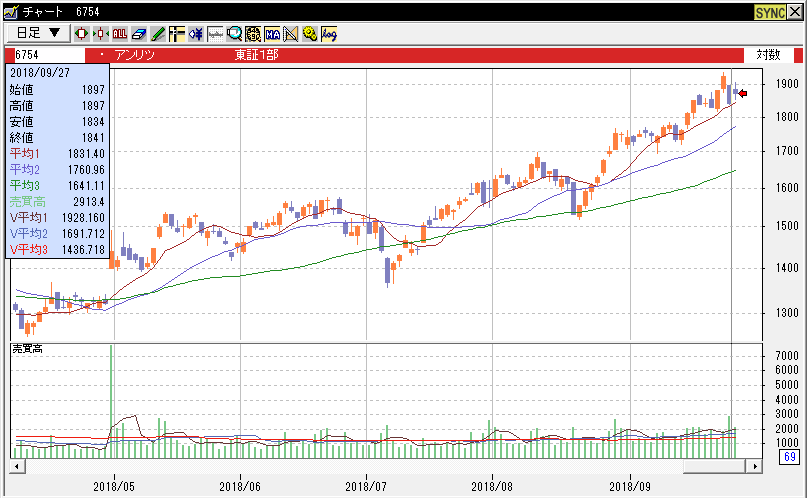Toggle the SYNC button
Viewport: 807px width, 498px height.
click(770, 11)
